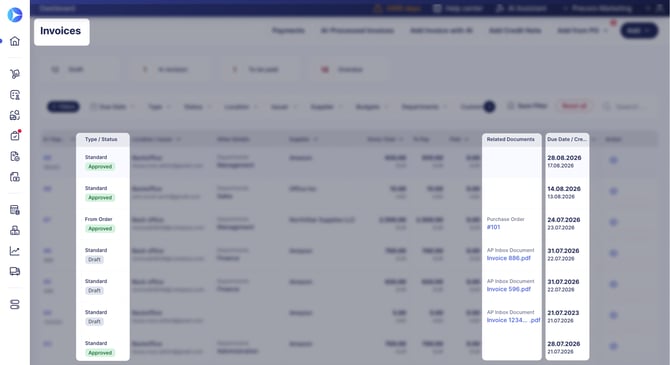
Task: Expand the Due Date filter
Action: (112, 106)
